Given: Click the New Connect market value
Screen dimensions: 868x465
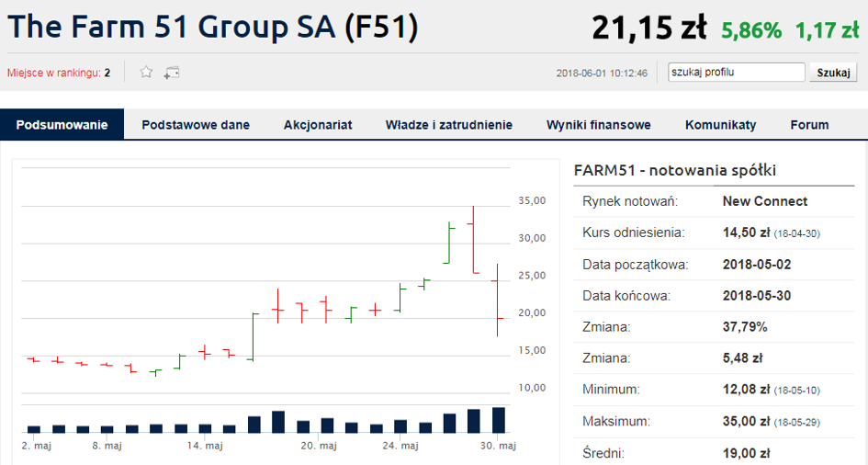Looking at the screenshot, I should coord(765,201).
